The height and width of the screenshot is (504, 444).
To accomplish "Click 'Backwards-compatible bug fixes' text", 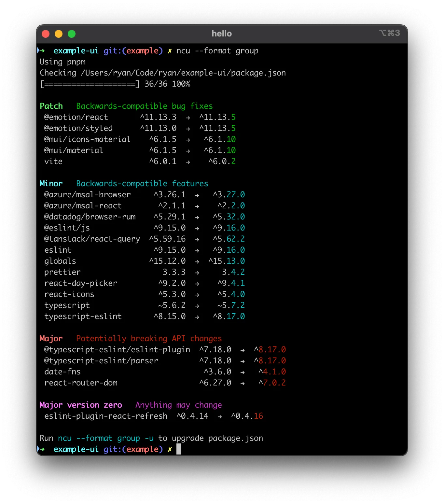I will click(x=144, y=106).
